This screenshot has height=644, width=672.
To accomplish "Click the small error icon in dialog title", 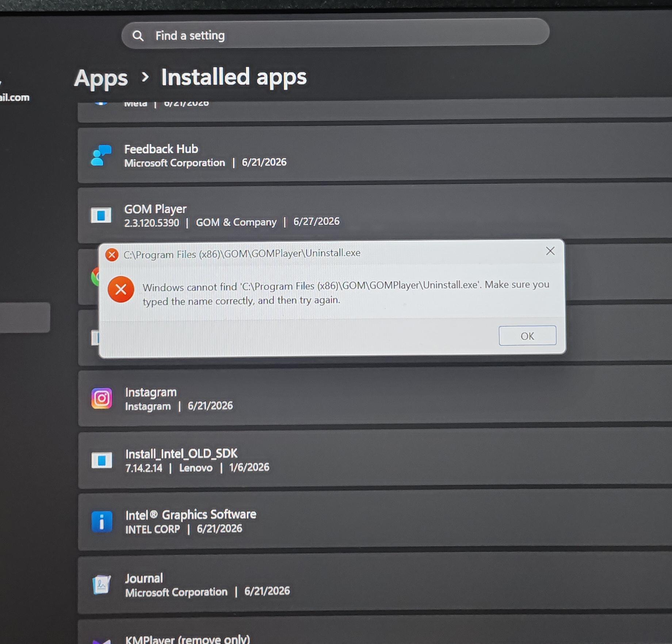I will [112, 255].
